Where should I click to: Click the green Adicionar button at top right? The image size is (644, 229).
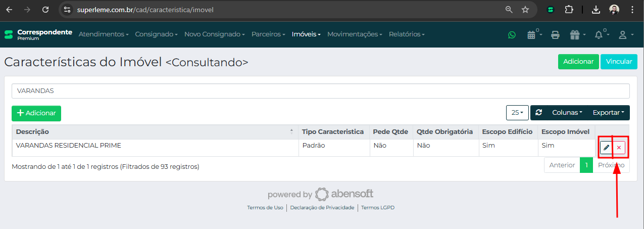(x=578, y=61)
